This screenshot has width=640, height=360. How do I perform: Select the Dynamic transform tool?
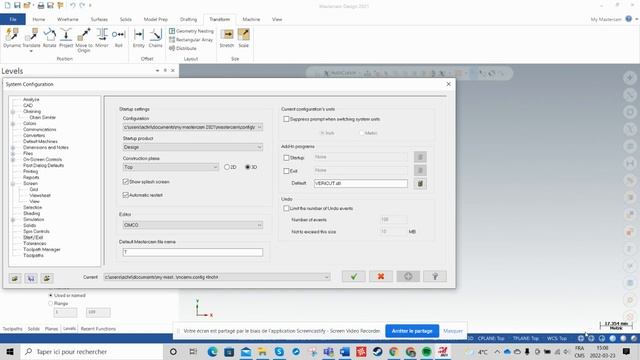tap(12, 38)
